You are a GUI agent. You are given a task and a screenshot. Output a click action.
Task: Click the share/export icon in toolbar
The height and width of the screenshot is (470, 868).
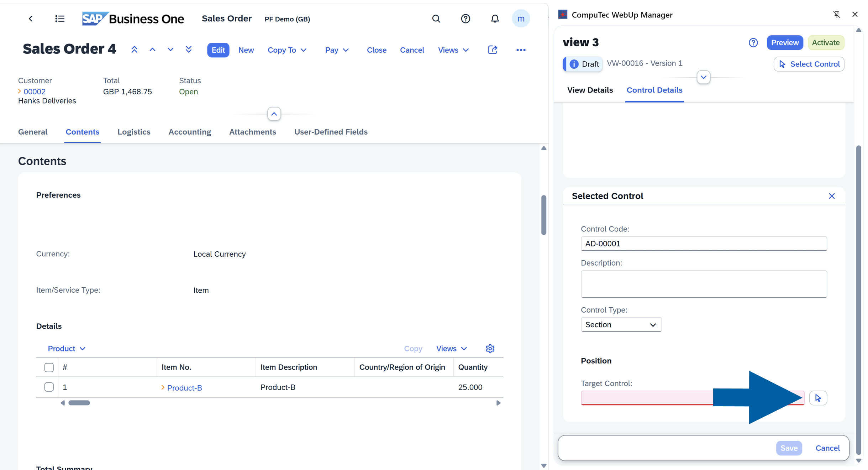(493, 50)
